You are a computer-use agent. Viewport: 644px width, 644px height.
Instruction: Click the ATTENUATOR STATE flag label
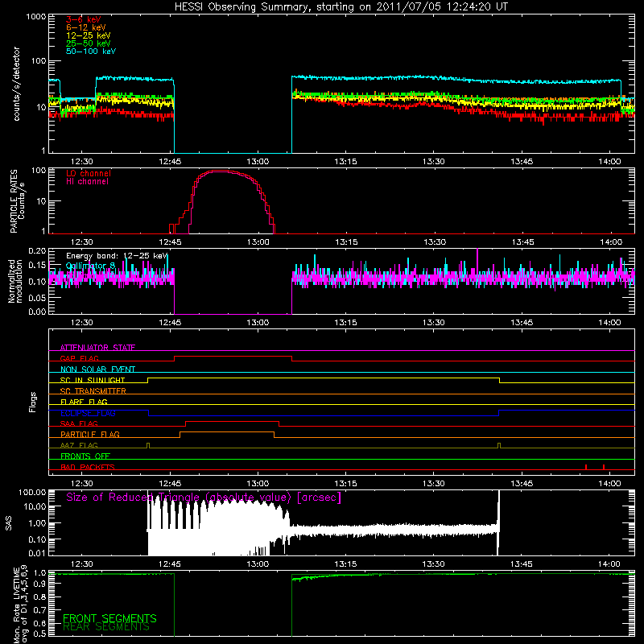[x=97, y=348]
